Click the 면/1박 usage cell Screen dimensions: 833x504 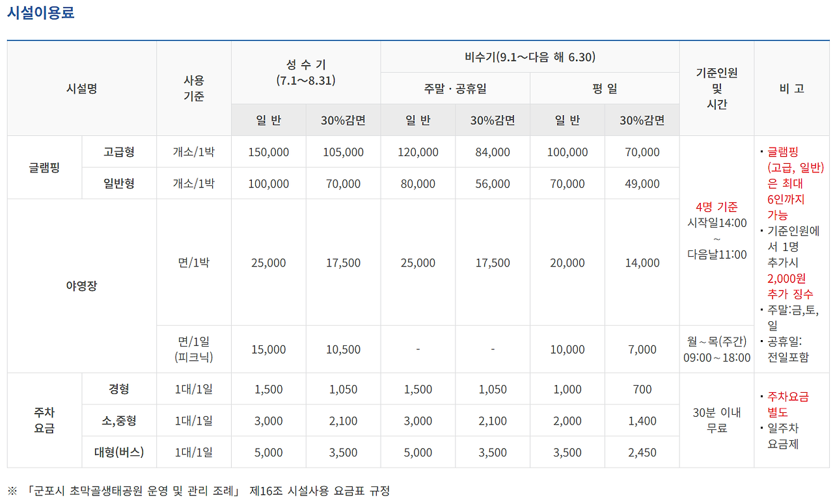[x=194, y=263]
